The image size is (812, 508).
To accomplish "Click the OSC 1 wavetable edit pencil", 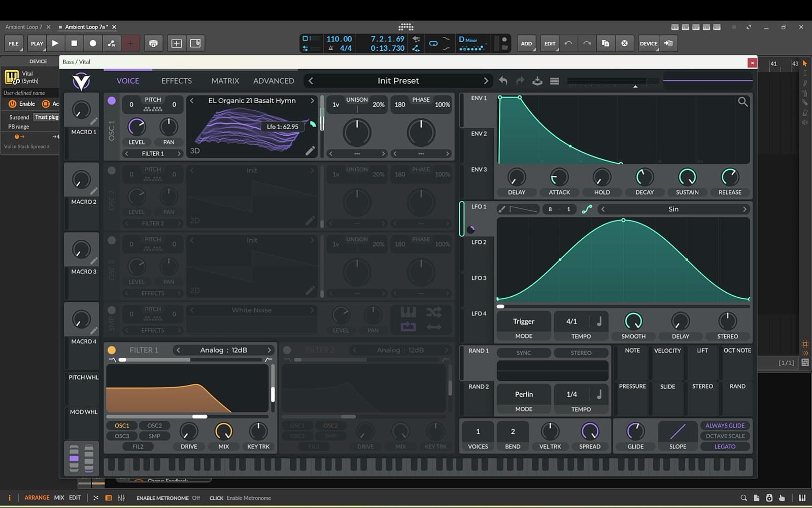I will tap(310, 150).
